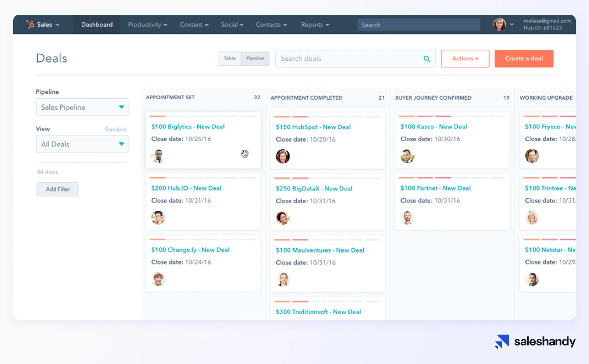Click the melissa@gmail.com account text
This screenshot has height=364, width=589.
pyautogui.click(x=547, y=21)
